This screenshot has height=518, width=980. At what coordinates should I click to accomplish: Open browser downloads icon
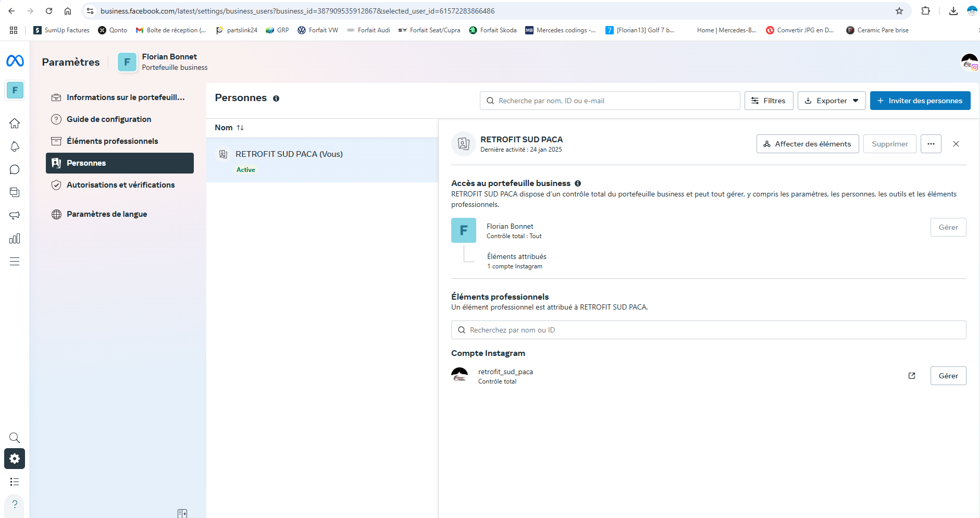pos(953,11)
